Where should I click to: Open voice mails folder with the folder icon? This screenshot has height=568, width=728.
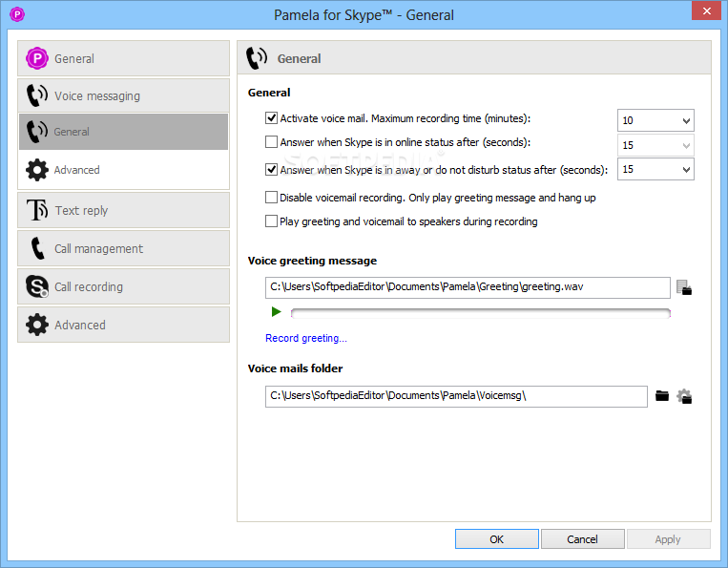click(x=662, y=396)
